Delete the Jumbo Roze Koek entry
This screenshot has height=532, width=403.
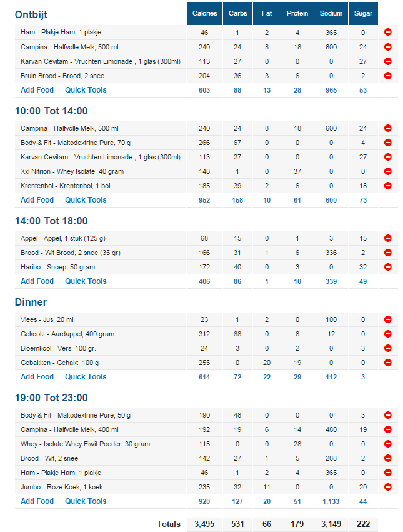tap(387, 487)
